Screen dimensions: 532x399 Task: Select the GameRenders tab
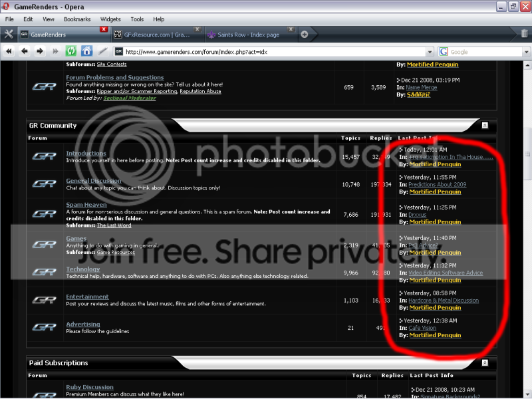pyautogui.click(x=63, y=35)
